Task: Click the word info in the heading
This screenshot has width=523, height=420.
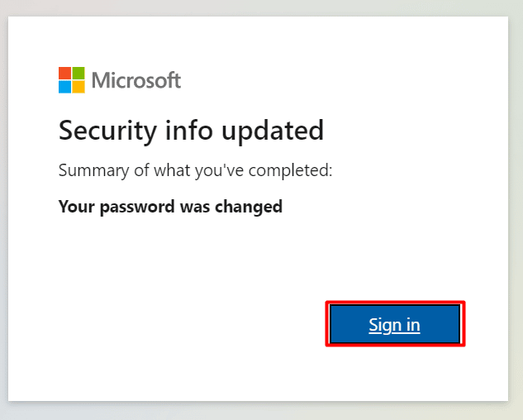Action: pyautogui.click(x=189, y=130)
